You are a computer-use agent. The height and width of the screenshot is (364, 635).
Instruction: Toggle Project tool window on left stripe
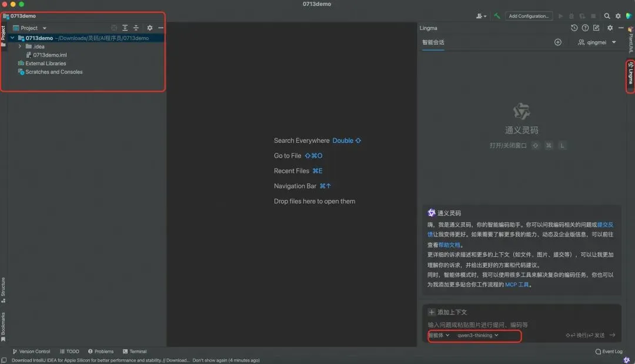click(x=4, y=36)
